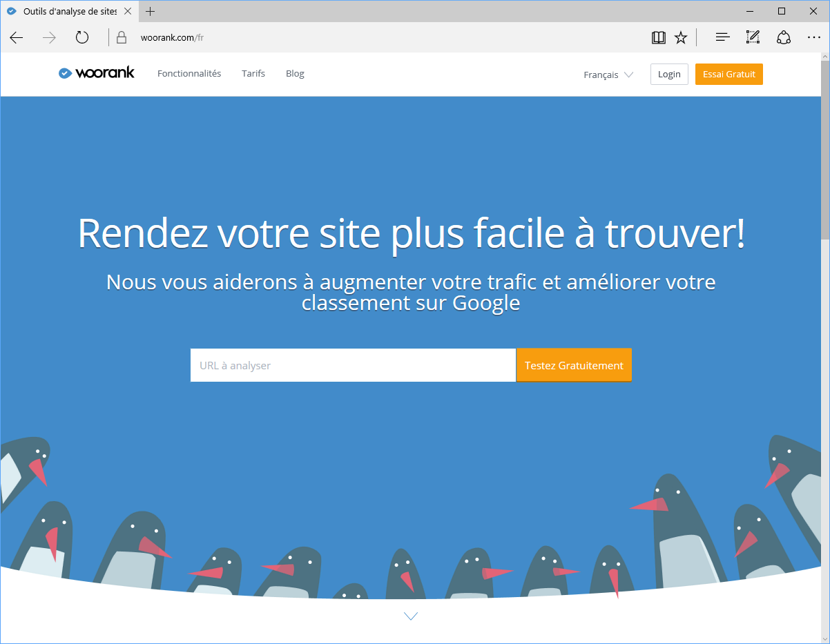The height and width of the screenshot is (644, 830).
Task: Click the WooRank logo
Action: (x=97, y=73)
